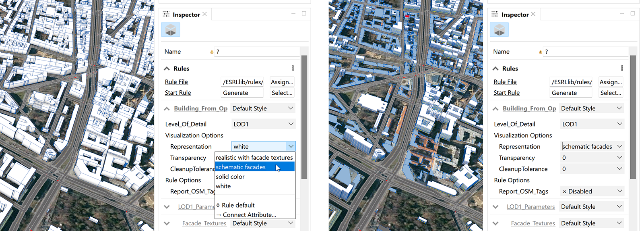Expand Facade_Textures section in right Inspector
This screenshot has height=231, width=644.
[x=495, y=223]
